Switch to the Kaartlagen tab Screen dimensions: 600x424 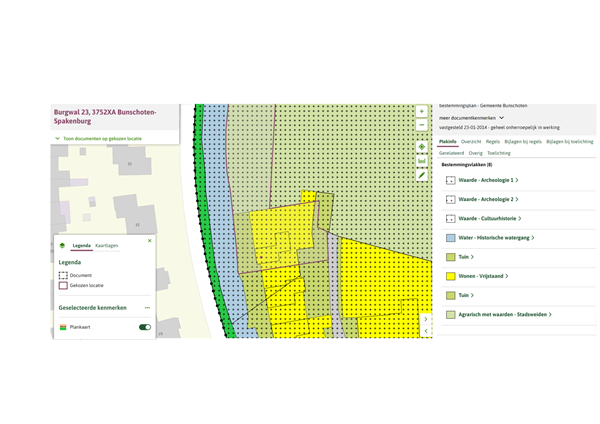(x=107, y=245)
